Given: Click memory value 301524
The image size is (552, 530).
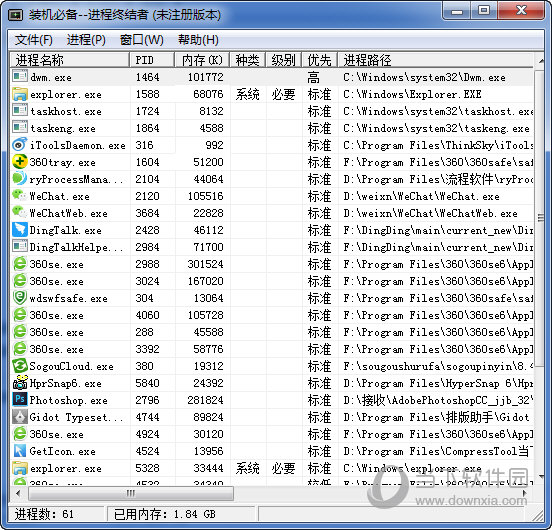Looking at the screenshot, I should click(205, 264).
